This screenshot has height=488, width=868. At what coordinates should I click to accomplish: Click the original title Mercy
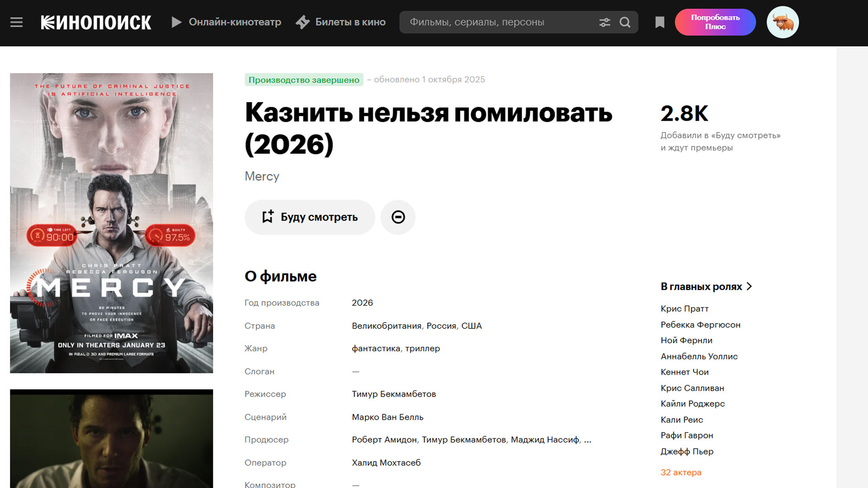coord(262,176)
